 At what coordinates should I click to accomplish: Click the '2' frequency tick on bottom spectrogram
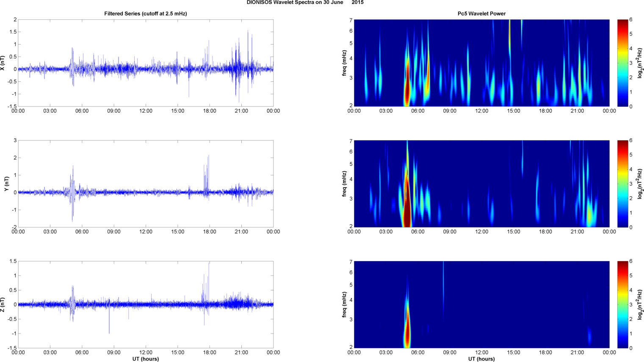click(351, 347)
